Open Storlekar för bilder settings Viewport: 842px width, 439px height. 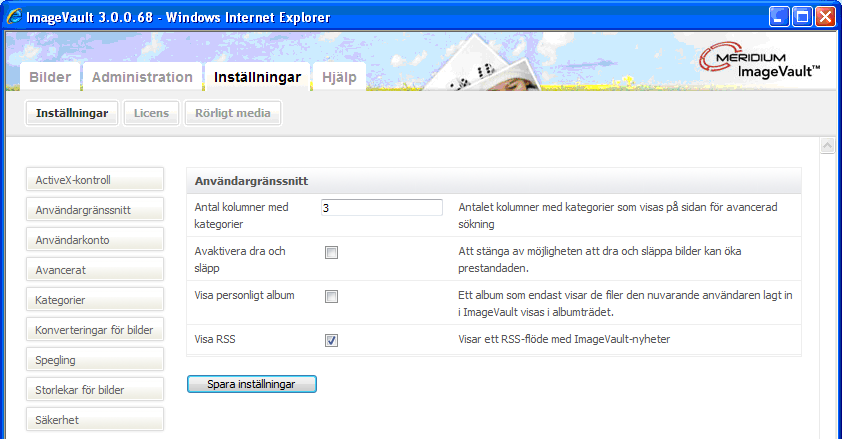point(95,390)
